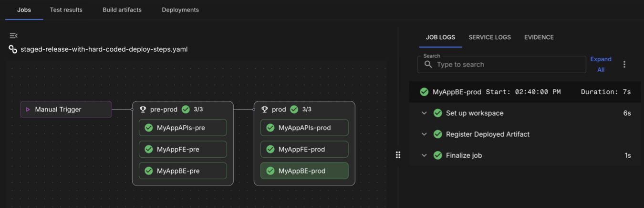Click the panel resize drag handle
Screen dimensions: 644x208
[398, 155]
